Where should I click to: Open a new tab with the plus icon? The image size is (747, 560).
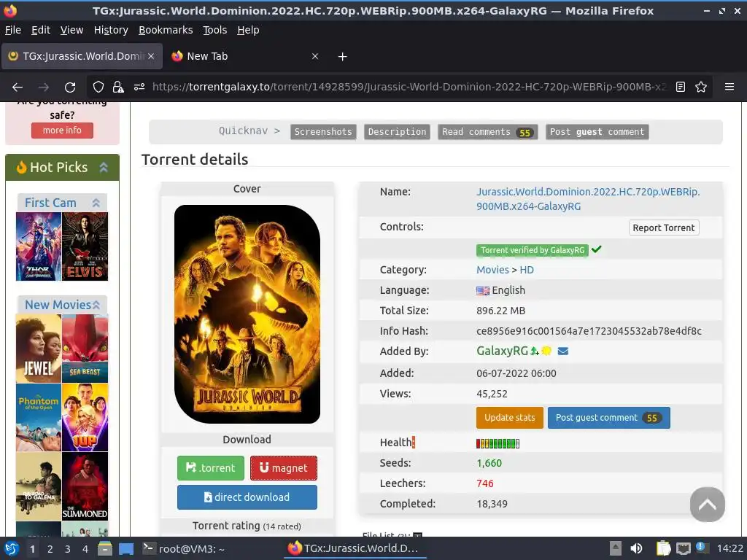pyautogui.click(x=342, y=57)
